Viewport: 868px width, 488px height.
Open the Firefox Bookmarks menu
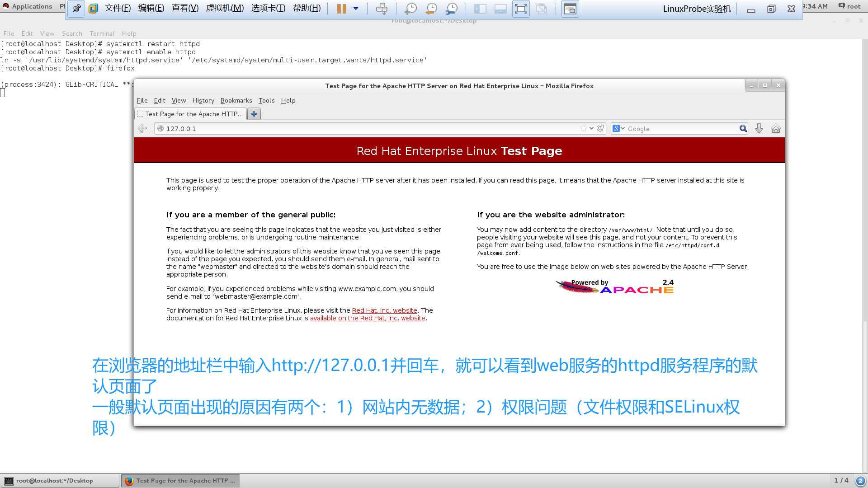pyautogui.click(x=236, y=100)
